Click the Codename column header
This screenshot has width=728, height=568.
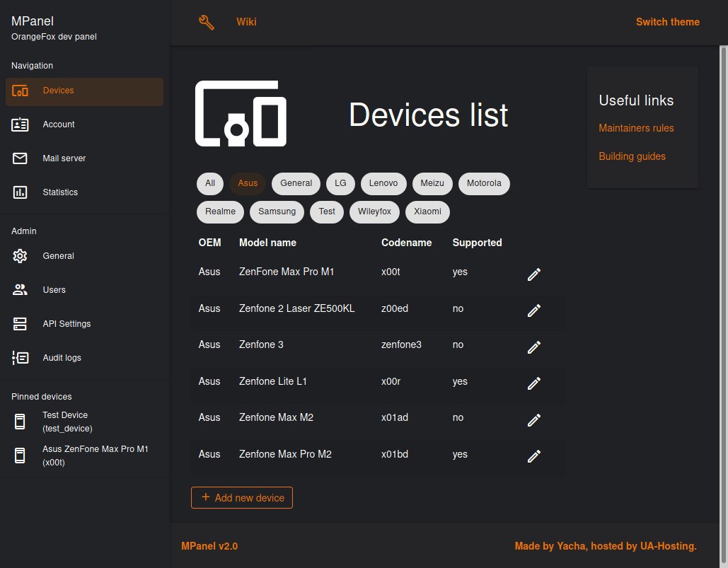[x=406, y=243]
